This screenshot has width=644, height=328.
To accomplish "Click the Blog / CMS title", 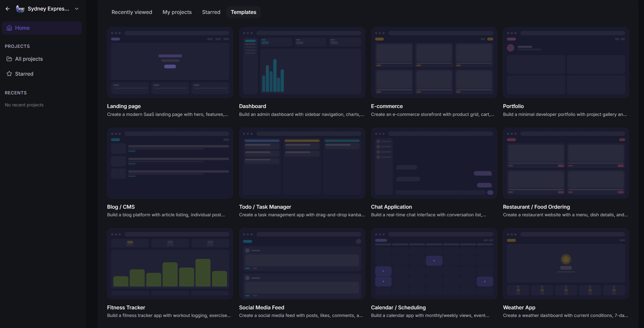I will (121, 207).
